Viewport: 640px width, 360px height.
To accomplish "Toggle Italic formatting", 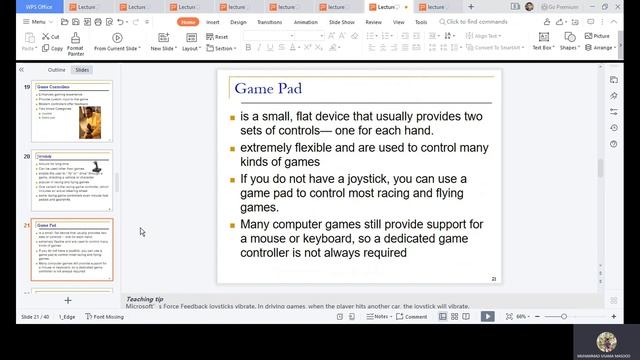I will (x=259, y=48).
